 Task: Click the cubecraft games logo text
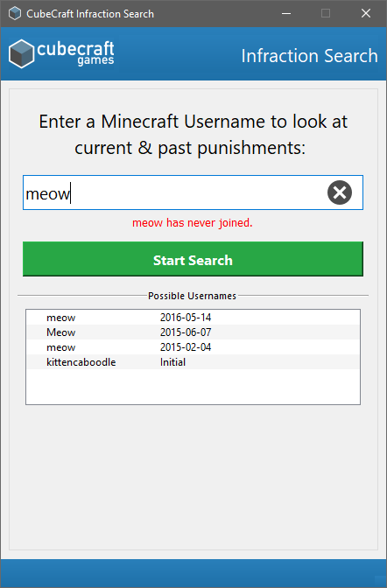pyautogui.click(x=75, y=53)
